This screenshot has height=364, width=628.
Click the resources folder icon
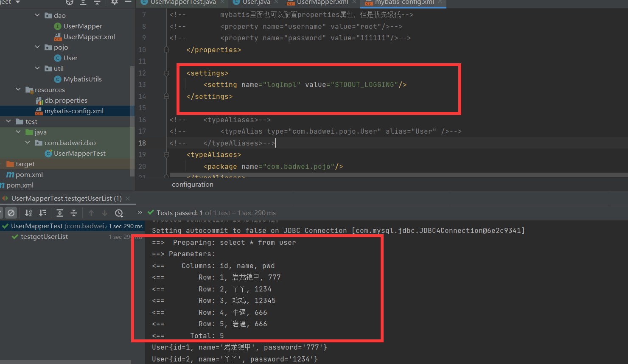click(x=29, y=90)
